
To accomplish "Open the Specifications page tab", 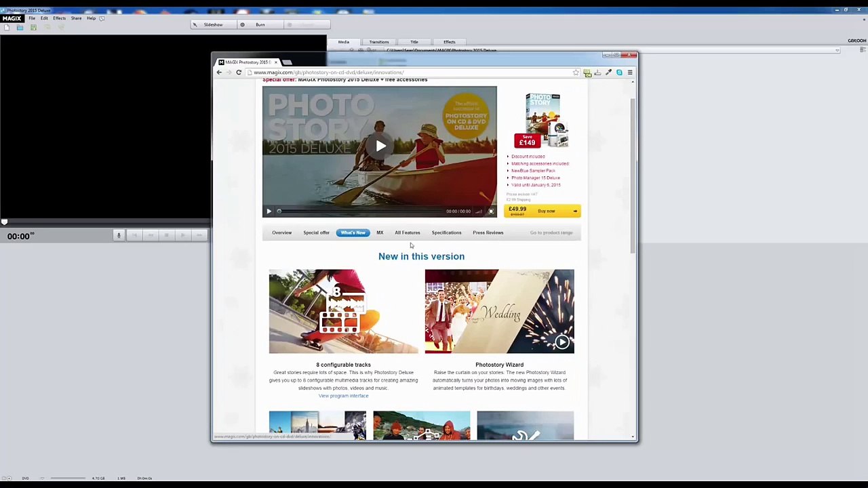I will coord(446,232).
